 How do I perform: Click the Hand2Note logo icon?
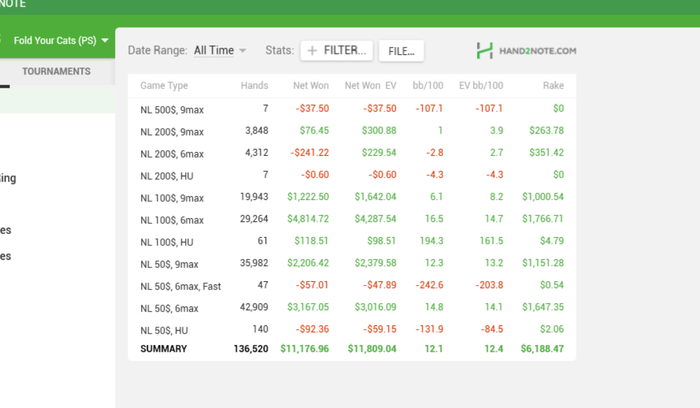[485, 50]
